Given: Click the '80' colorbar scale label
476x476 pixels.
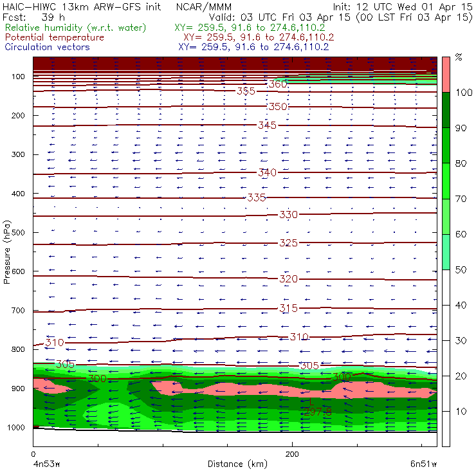Looking at the screenshot, I should (461, 163).
